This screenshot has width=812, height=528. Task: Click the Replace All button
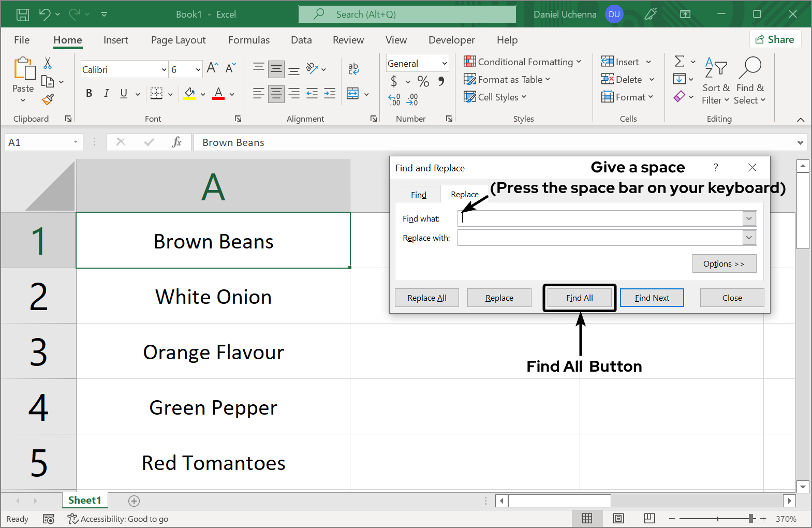click(x=426, y=298)
